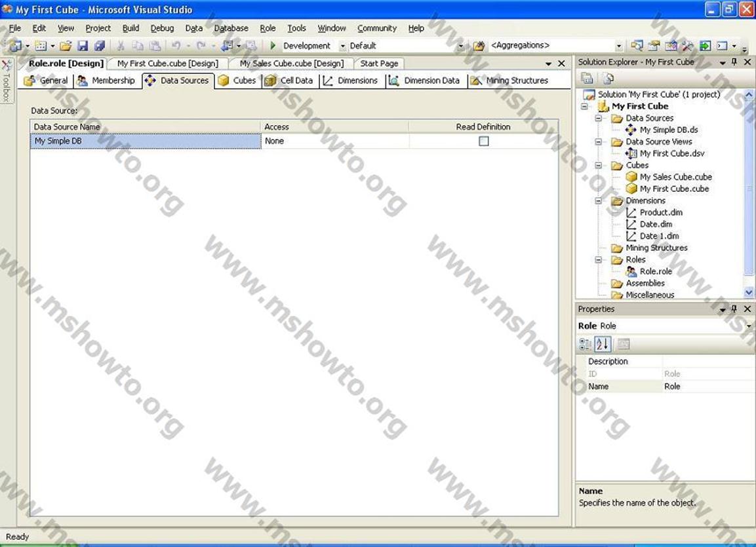Screen dimensions: 756x547
Task: Switch Properties panel to Categorized view
Action: [586, 344]
